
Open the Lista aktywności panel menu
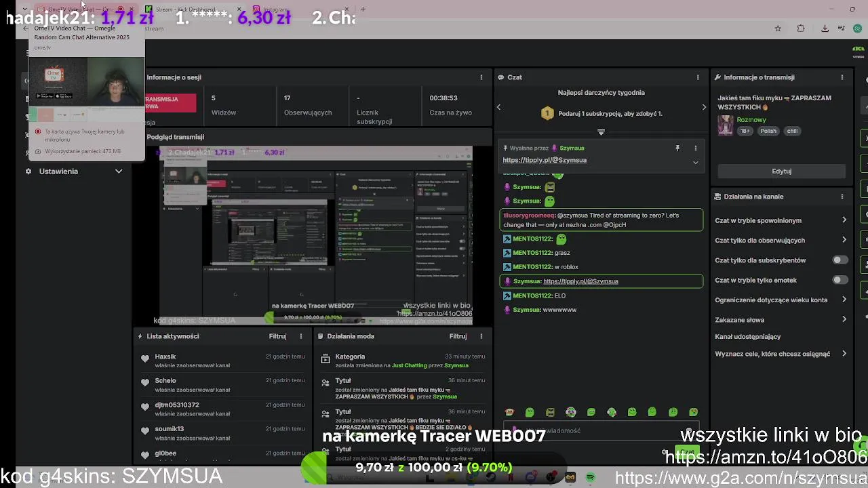coord(301,336)
